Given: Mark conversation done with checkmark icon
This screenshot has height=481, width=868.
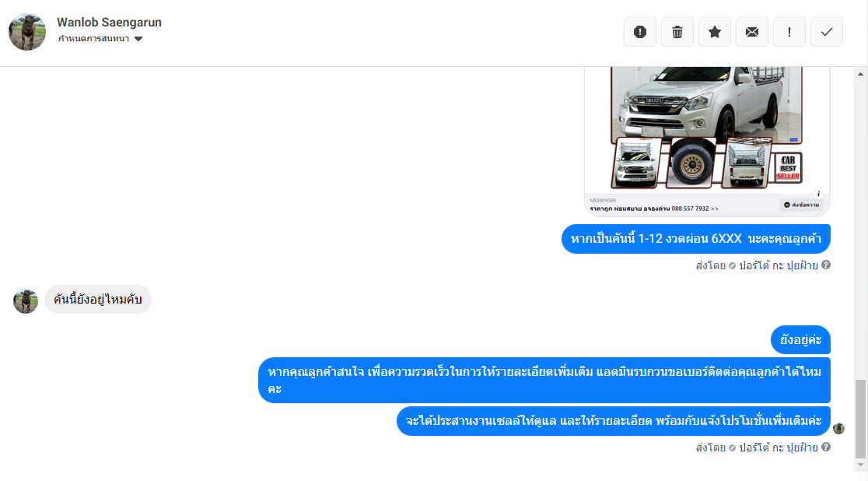Looking at the screenshot, I should point(827,32).
